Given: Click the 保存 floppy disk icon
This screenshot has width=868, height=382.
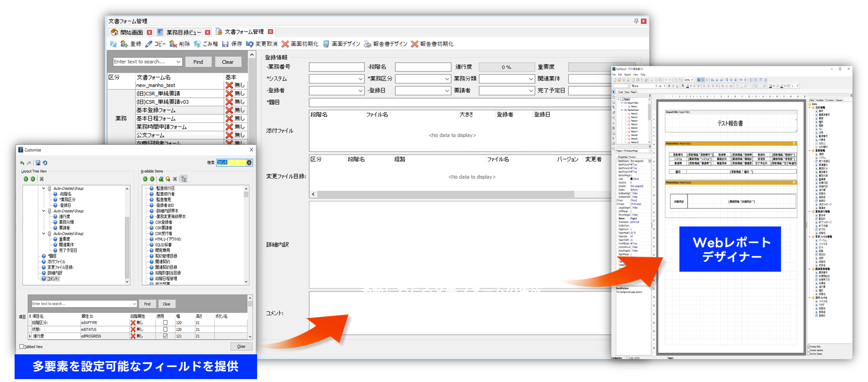Looking at the screenshot, I should 226,44.
